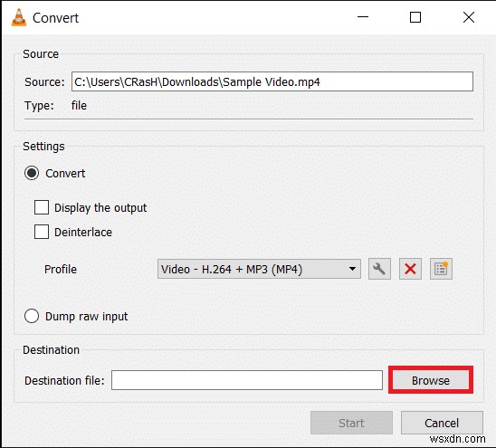This screenshot has height=448, width=496.
Task: Click the VLC cone icon in title bar
Action: tap(19, 18)
